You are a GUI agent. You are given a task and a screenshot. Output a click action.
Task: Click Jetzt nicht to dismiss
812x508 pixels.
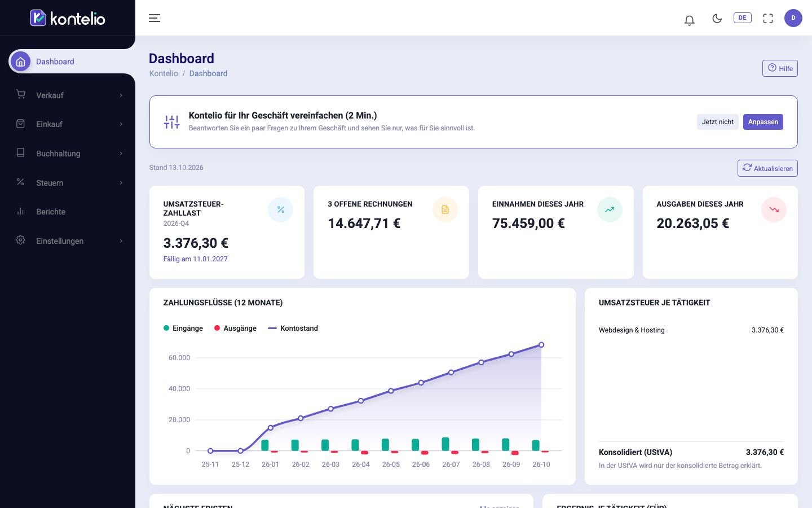pyautogui.click(x=717, y=122)
